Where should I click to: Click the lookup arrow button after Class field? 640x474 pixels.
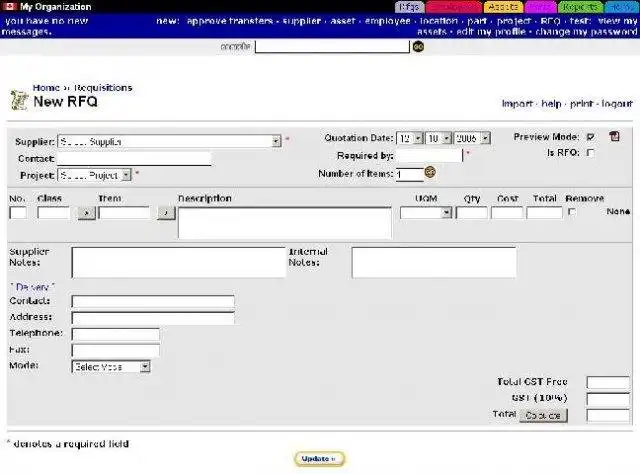pos(87,213)
